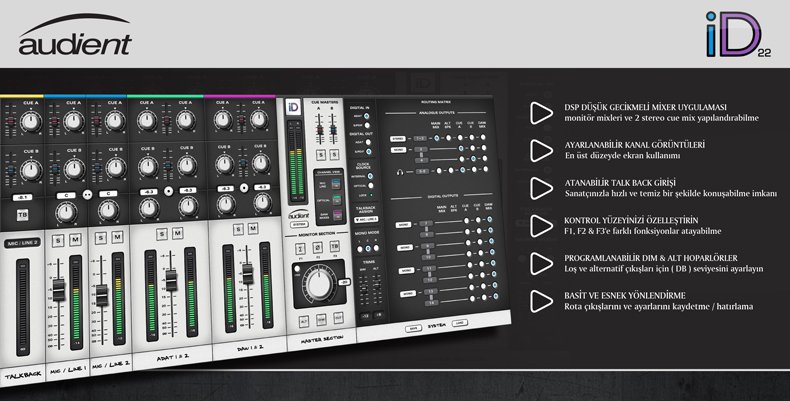Click the ALT speaker button
The height and width of the screenshot is (401, 790).
click(x=304, y=321)
